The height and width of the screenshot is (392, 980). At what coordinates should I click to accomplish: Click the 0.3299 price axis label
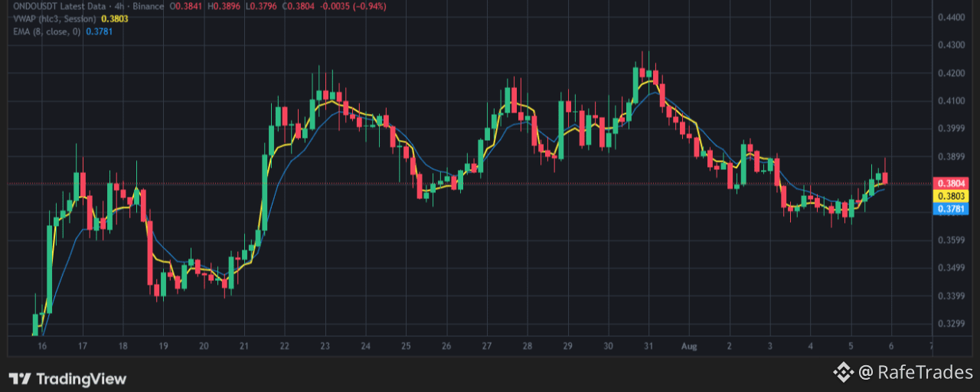952,324
